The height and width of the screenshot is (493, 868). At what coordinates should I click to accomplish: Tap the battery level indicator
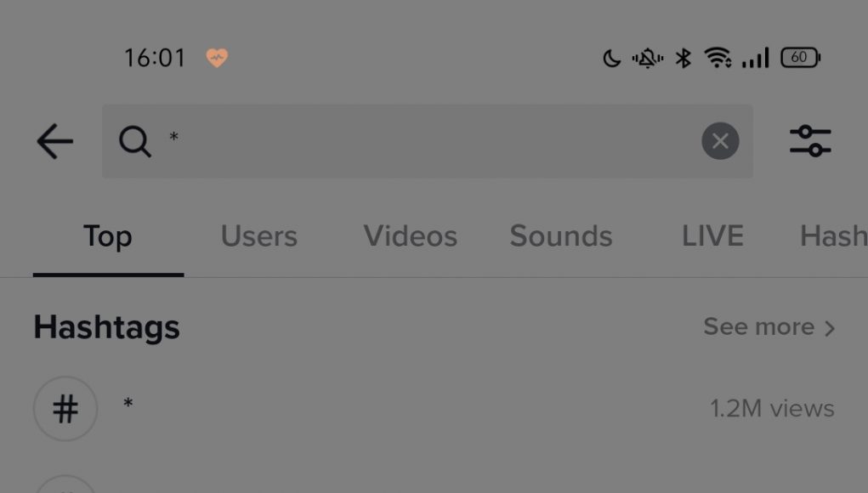click(x=801, y=58)
